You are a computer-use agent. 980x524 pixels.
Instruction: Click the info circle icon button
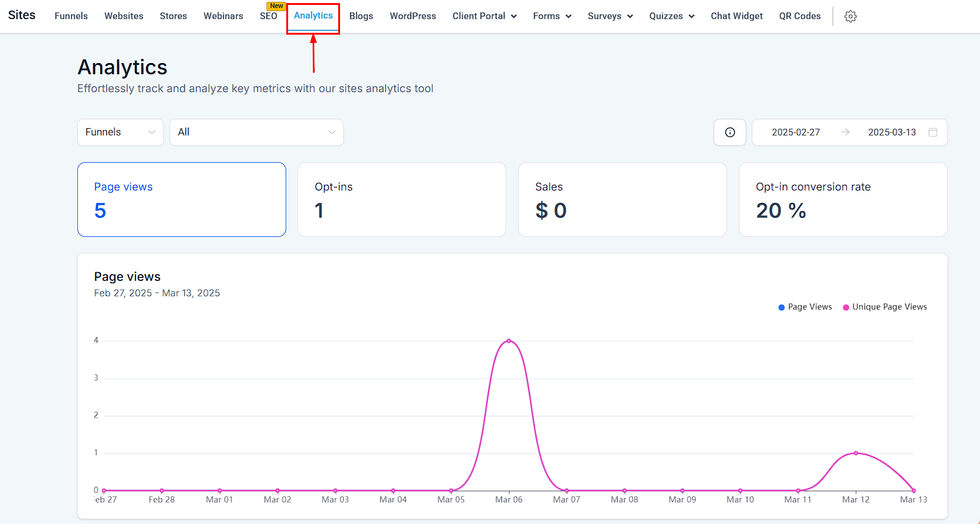(x=730, y=132)
